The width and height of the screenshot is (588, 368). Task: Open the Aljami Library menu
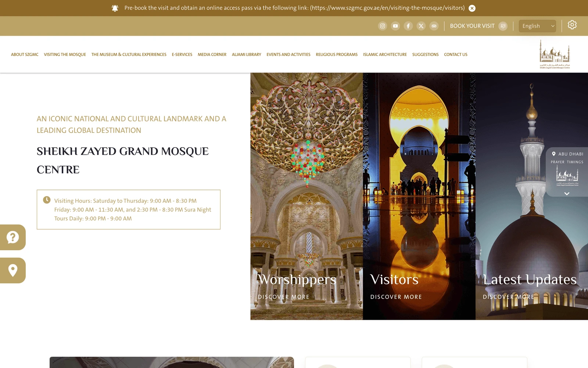(247, 54)
